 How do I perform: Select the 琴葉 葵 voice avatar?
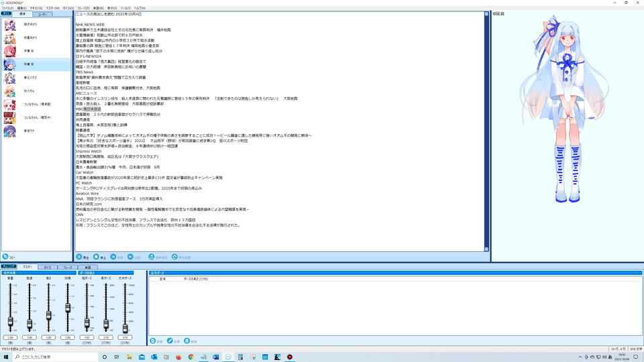10,64
